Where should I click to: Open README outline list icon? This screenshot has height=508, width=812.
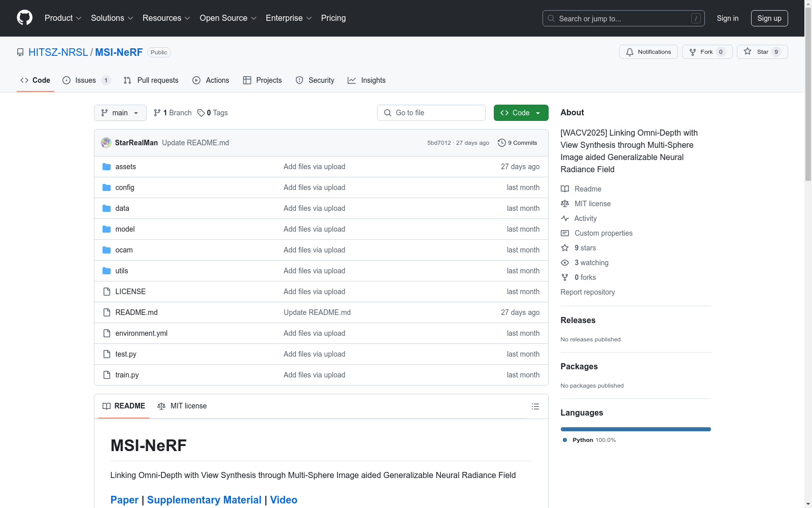click(535, 406)
